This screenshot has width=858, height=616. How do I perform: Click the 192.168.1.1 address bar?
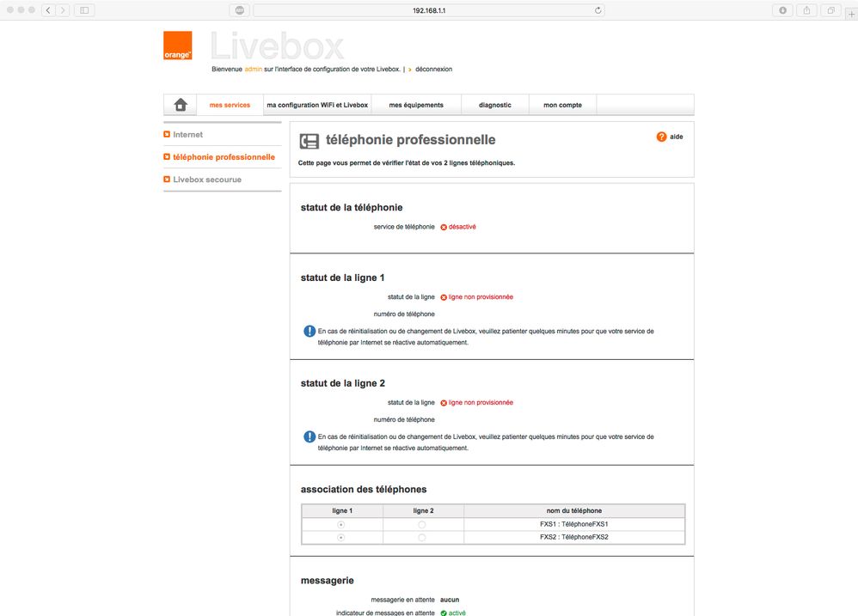click(x=429, y=10)
